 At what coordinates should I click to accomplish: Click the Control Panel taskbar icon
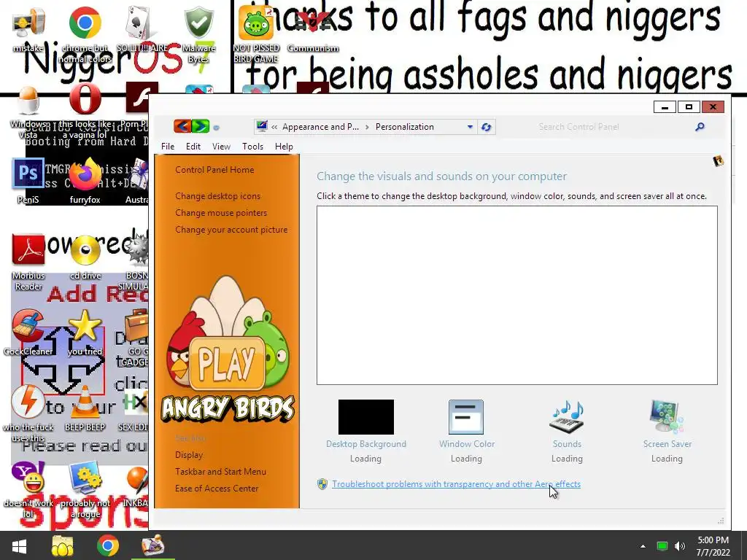(153, 545)
